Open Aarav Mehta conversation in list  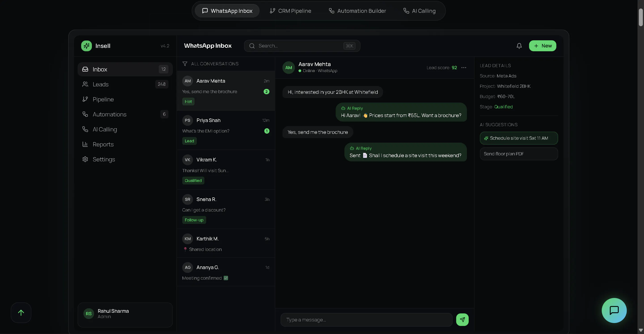pyautogui.click(x=226, y=91)
